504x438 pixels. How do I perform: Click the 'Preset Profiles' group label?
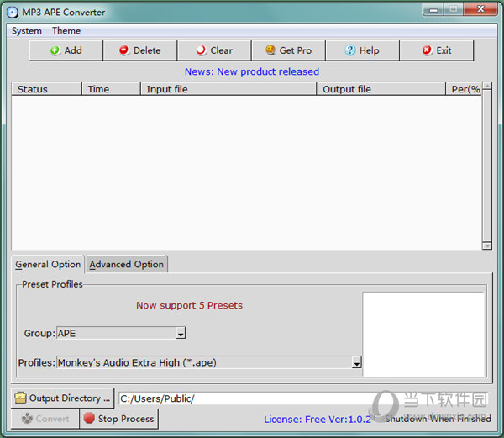pos(52,284)
